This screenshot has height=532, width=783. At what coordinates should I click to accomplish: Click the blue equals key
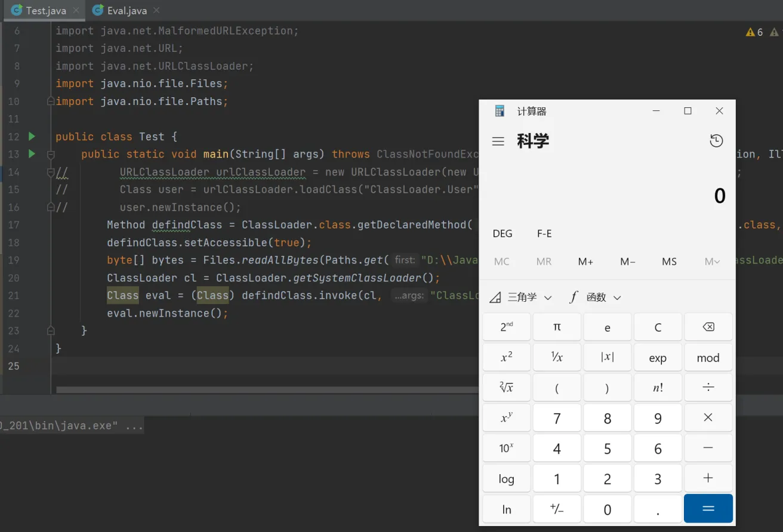pyautogui.click(x=708, y=509)
